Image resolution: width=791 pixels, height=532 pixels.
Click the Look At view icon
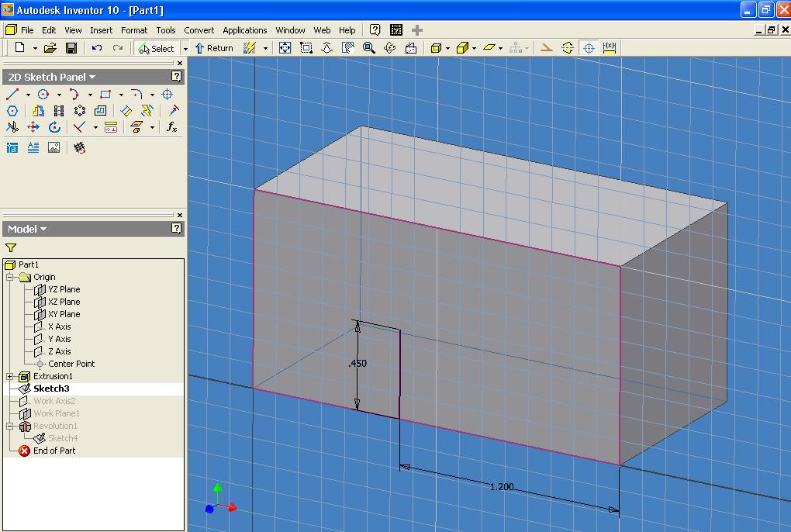(411, 48)
